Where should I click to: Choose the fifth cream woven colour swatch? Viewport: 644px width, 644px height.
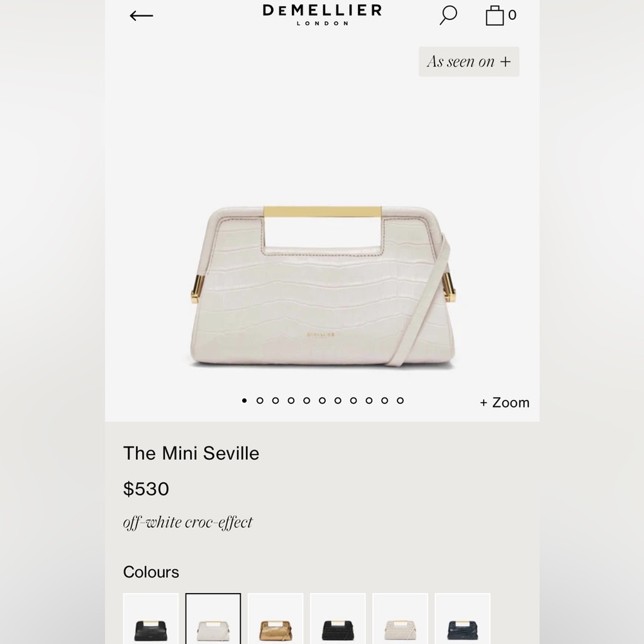[x=401, y=618]
